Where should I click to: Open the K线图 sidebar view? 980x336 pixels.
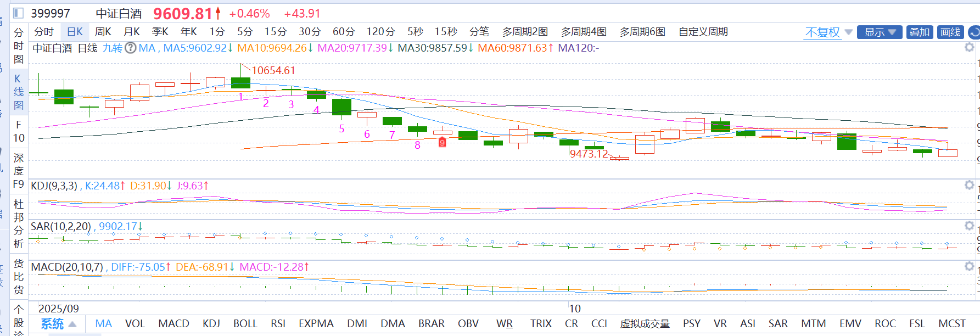click(x=19, y=92)
